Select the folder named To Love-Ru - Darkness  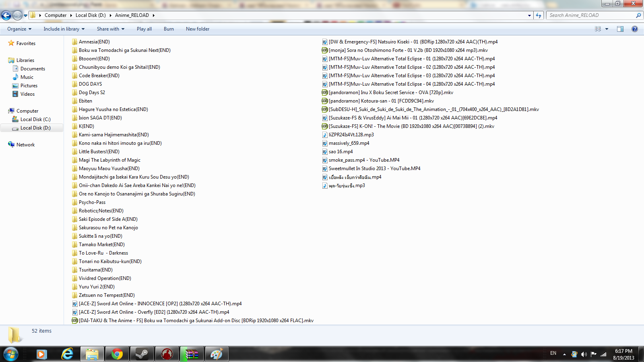[103, 253]
